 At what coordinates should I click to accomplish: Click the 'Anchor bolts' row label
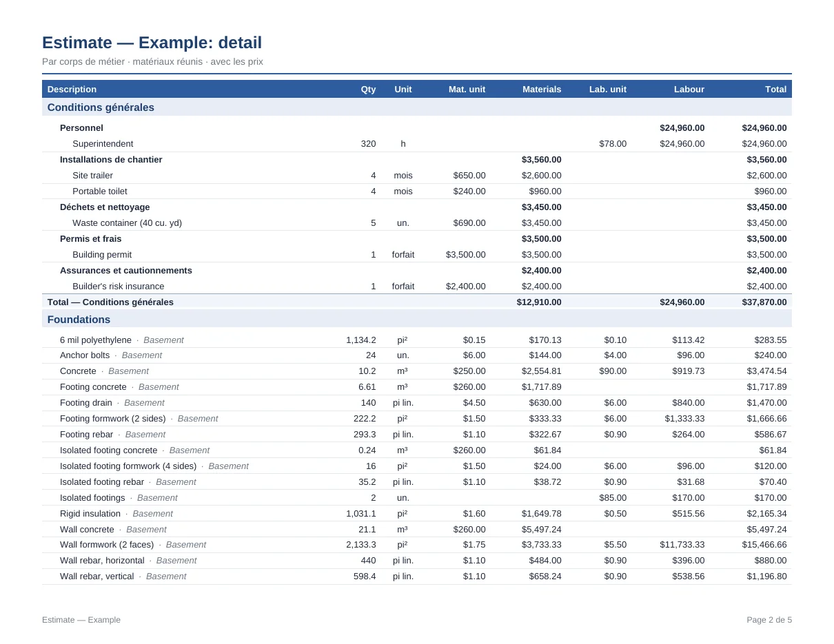point(85,355)
